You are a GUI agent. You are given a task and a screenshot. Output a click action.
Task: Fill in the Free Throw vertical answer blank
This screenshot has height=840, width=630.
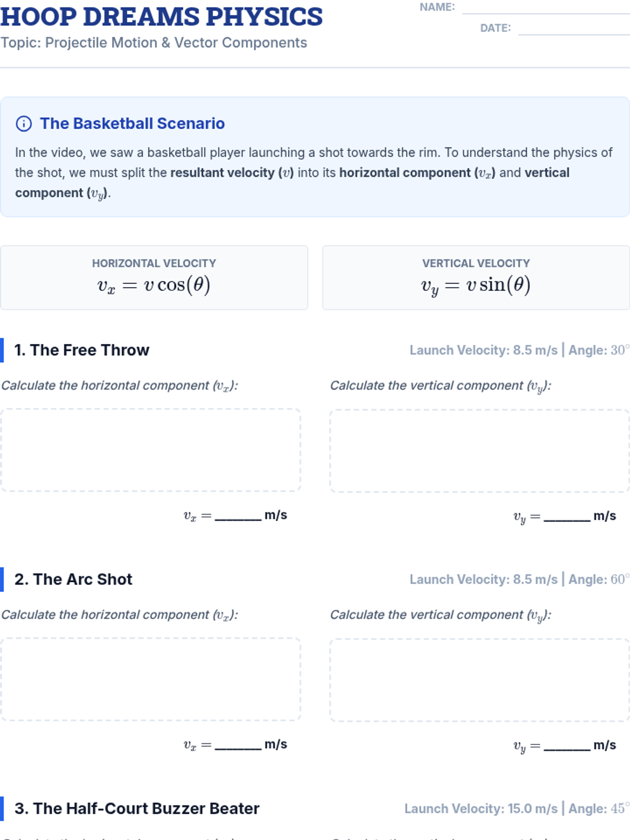coord(567,516)
